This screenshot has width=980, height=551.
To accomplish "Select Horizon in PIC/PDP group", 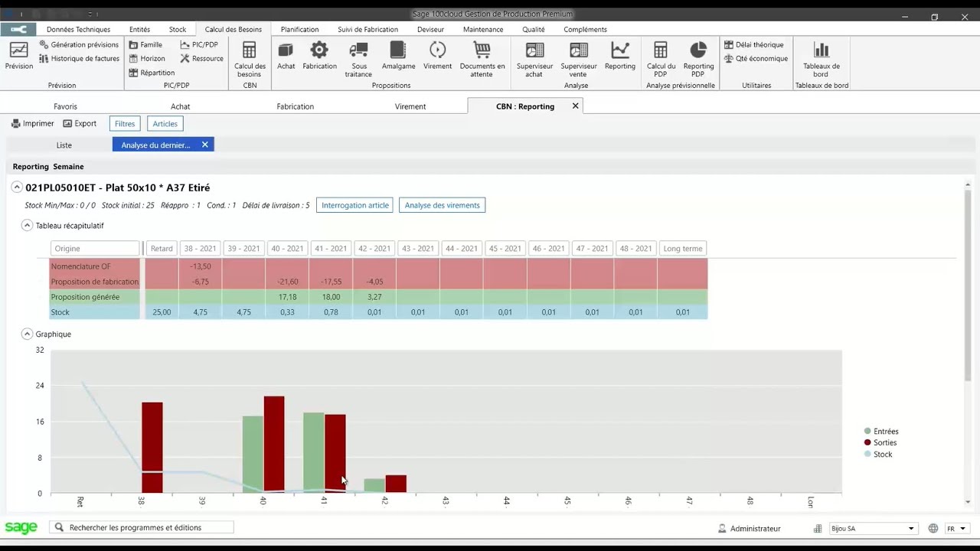I will 146,58.
